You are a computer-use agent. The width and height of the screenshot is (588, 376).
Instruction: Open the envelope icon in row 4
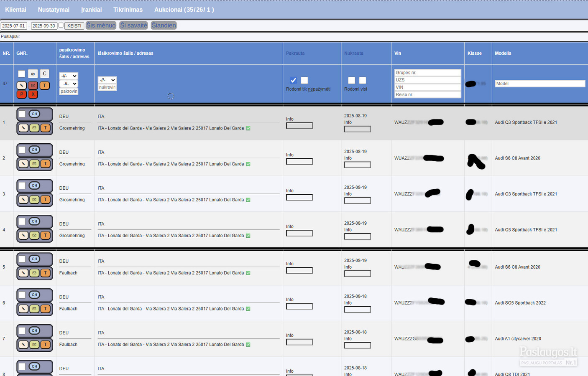pyautogui.click(x=34, y=236)
